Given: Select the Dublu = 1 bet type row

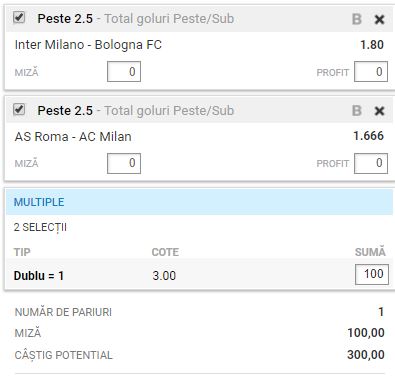Looking at the screenshot, I should (x=199, y=275).
